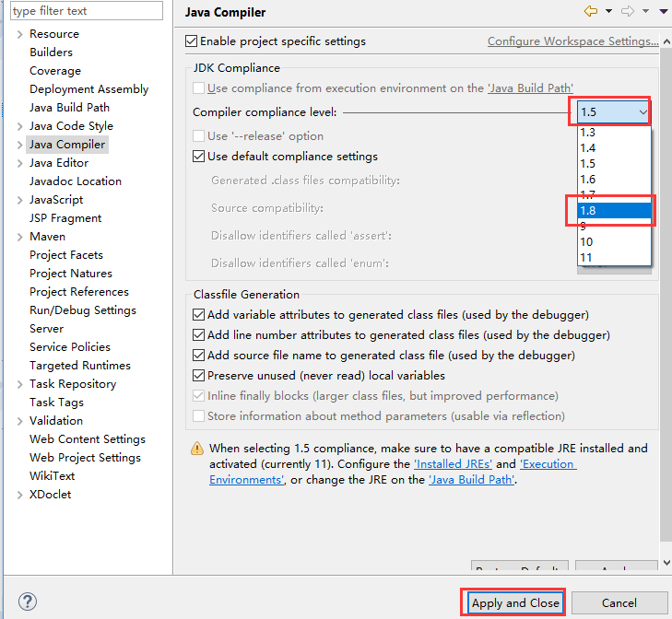The width and height of the screenshot is (672, 619).
Task: Select 10 in compliance dropdown list
Action: point(614,241)
